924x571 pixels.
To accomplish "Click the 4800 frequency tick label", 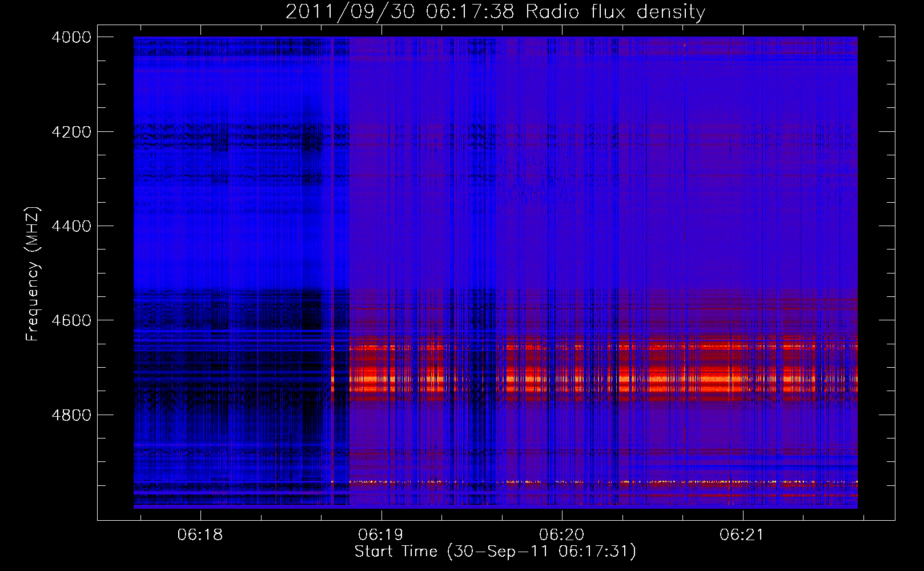I will [x=71, y=415].
